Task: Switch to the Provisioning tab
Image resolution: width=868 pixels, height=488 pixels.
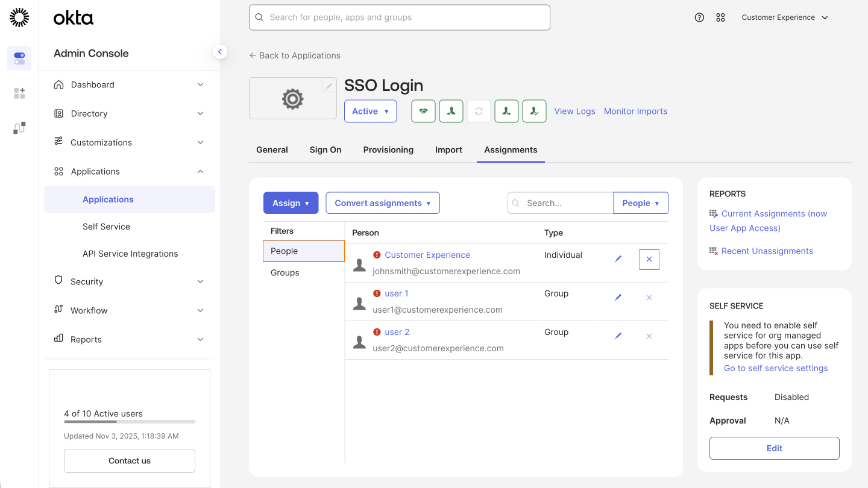Action: click(388, 149)
